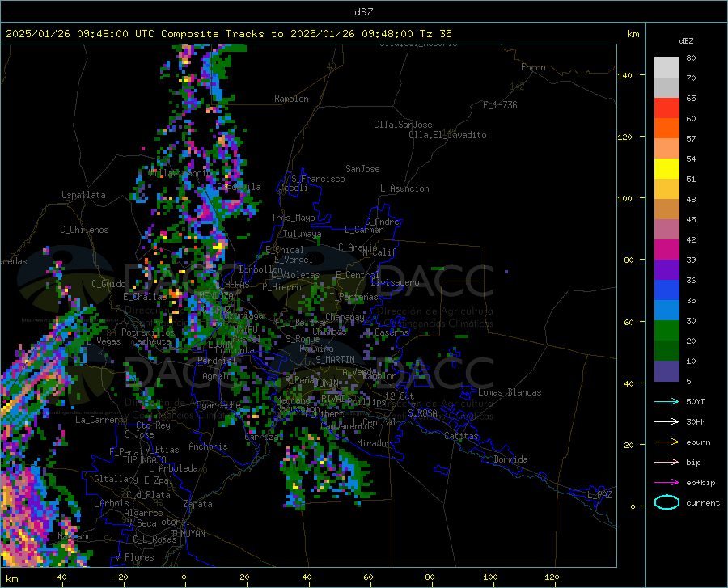
Task: Click the cyan current ellipse legend icon
Action: tap(667, 502)
